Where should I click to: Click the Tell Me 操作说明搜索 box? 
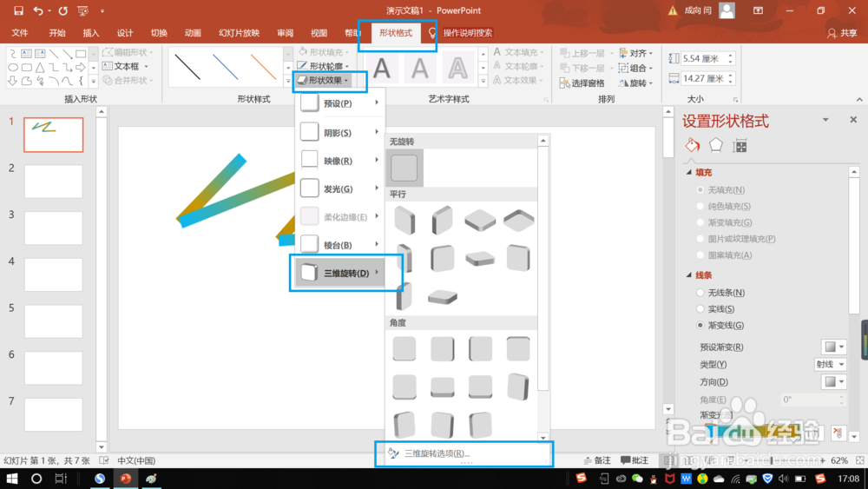click(467, 33)
